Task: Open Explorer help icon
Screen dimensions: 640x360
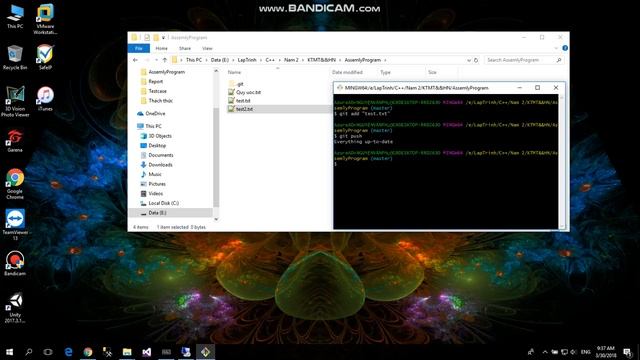Action: click(565, 48)
